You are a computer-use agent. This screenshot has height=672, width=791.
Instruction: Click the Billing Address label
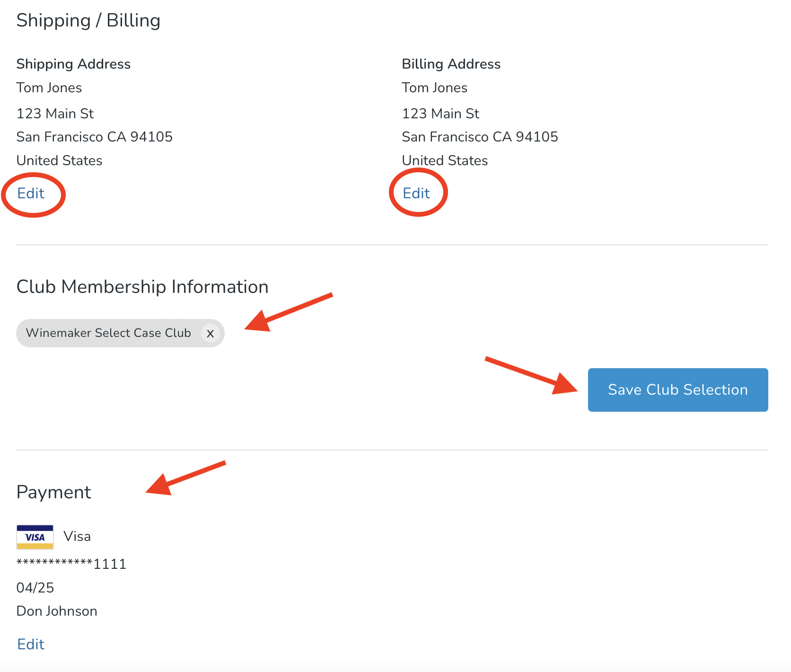(451, 64)
